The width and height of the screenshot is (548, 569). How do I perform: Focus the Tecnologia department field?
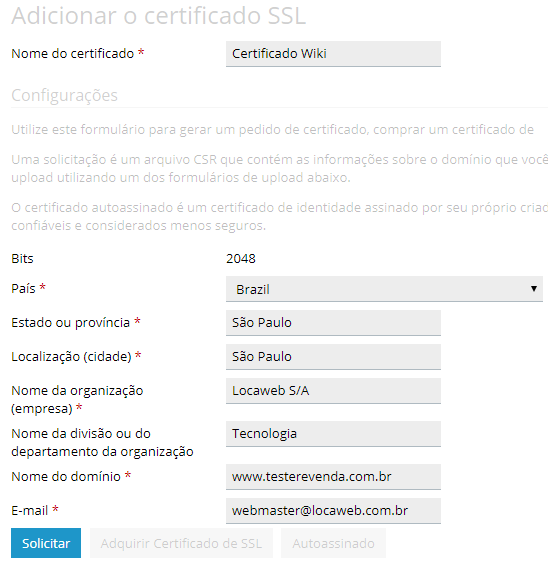[333, 434]
